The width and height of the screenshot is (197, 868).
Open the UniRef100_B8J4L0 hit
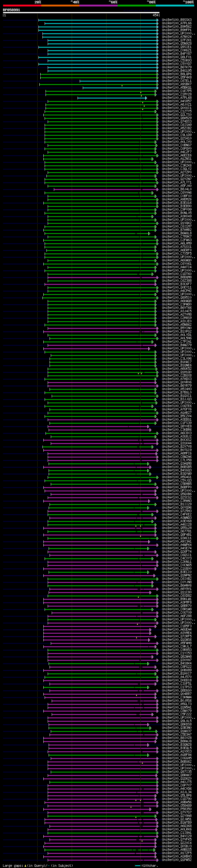point(177,189)
